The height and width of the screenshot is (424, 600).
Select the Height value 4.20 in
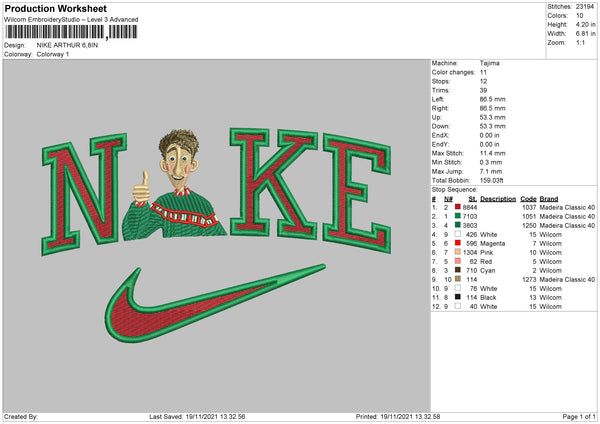[x=585, y=24]
